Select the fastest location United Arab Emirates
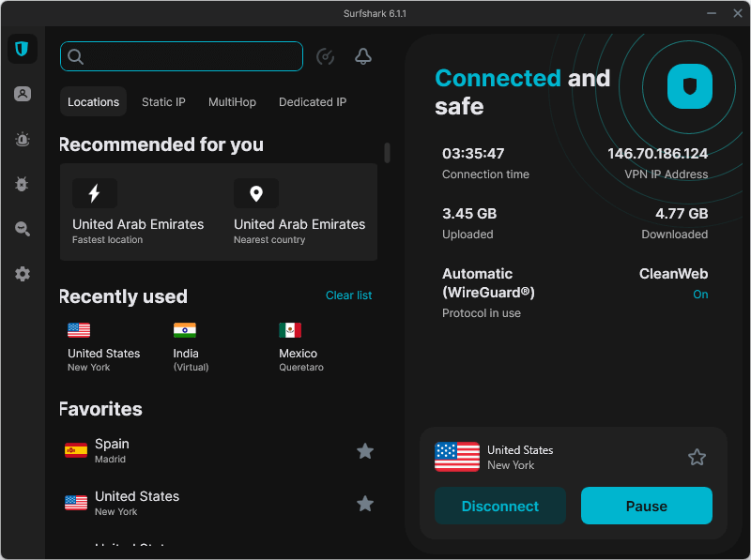 click(x=138, y=212)
